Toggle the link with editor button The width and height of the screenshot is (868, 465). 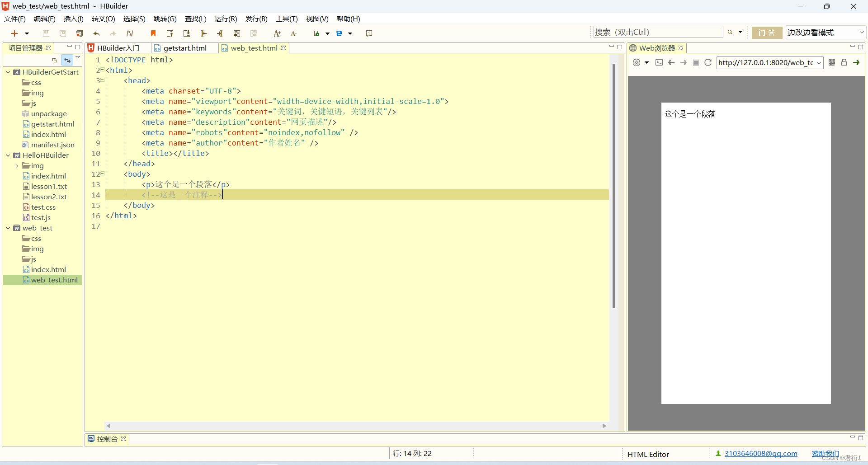pos(67,60)
